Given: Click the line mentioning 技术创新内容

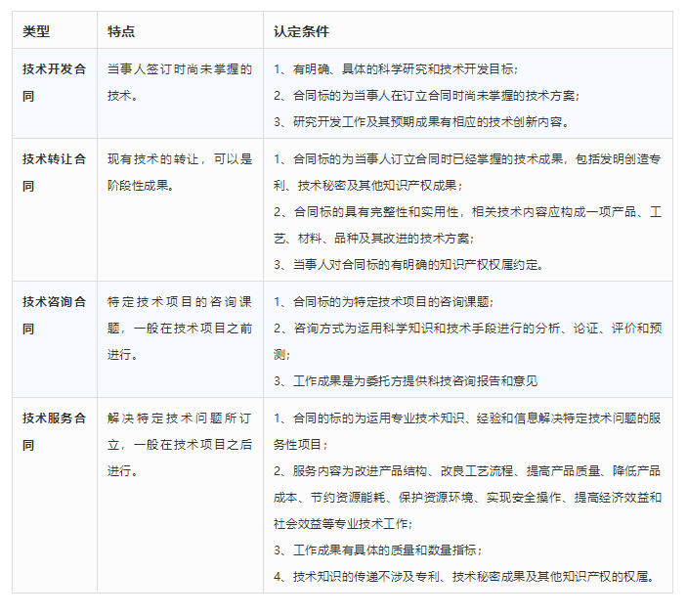Looking at the screenshot, I should pyautogui.click(x=421, y=122).
